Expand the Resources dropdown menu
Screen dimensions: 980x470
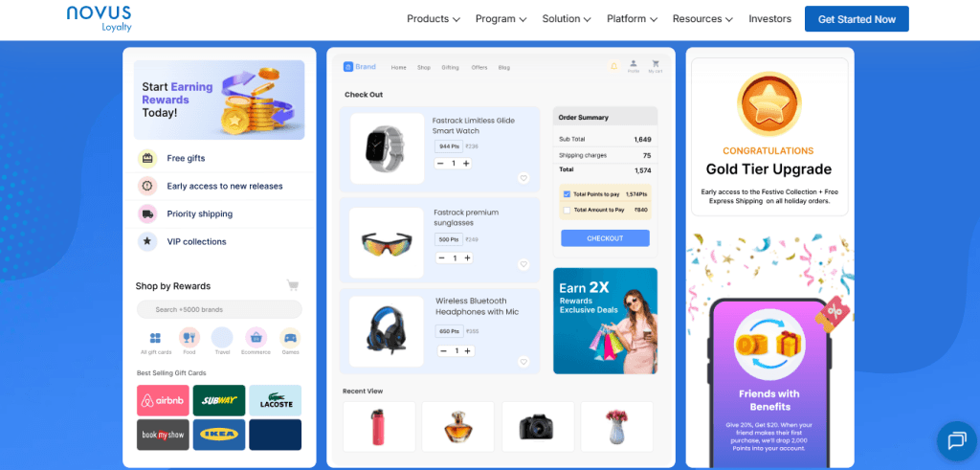[x=702, y=19]
